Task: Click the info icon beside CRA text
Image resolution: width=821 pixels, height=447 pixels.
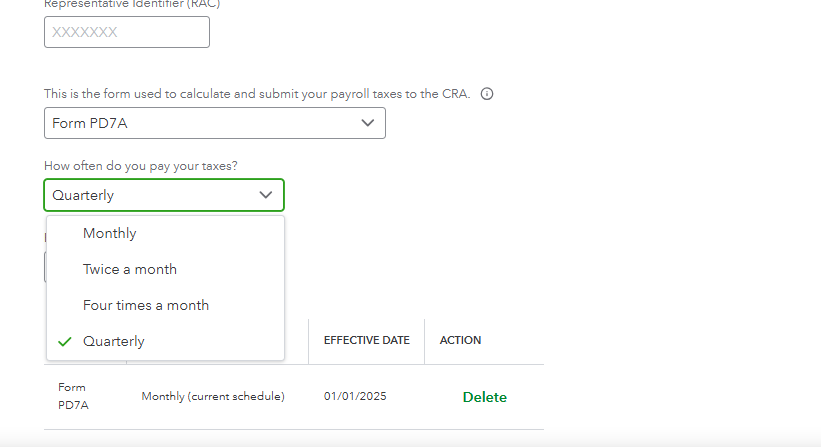Action: click(487, 94)
